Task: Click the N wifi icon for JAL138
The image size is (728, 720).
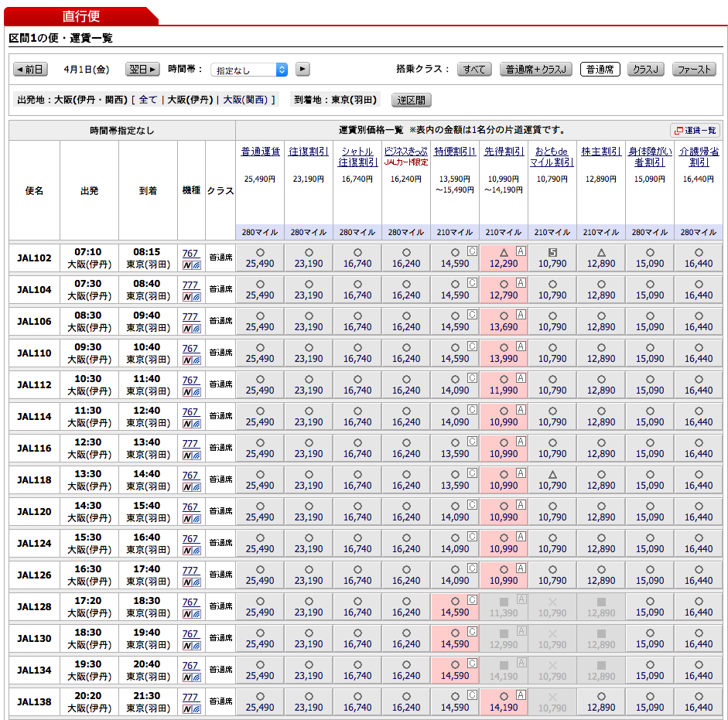Action: [191, 709]
